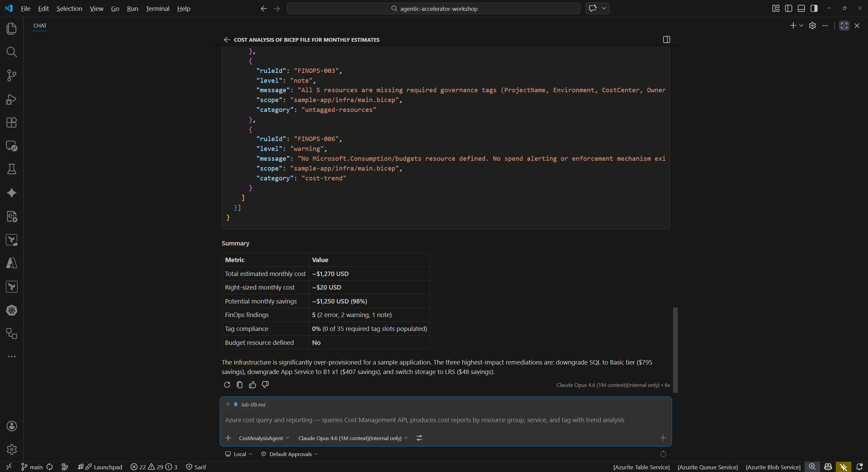Click the thumbs up feedback icon

tap(252, 385)
